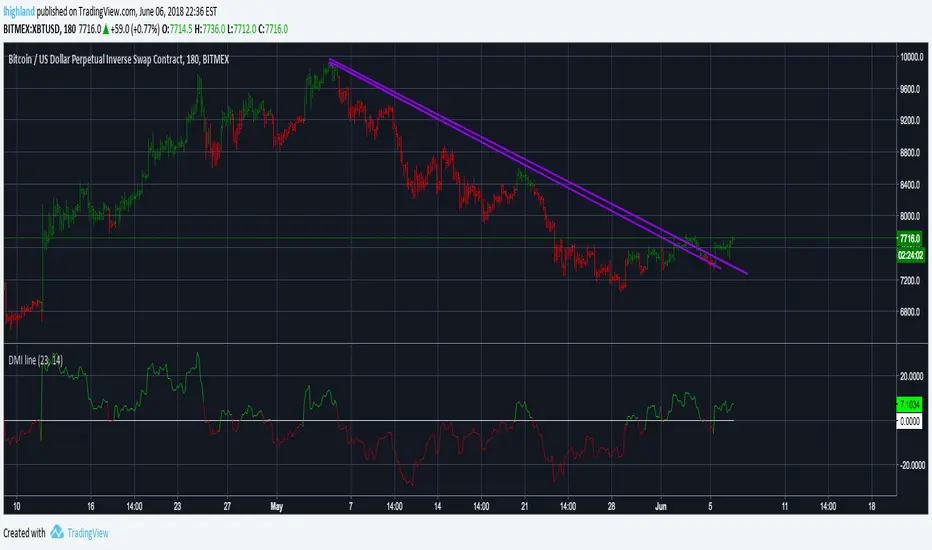Click the 0.0000 indicator axis label

pyautogui.click(x=909, y=421)
